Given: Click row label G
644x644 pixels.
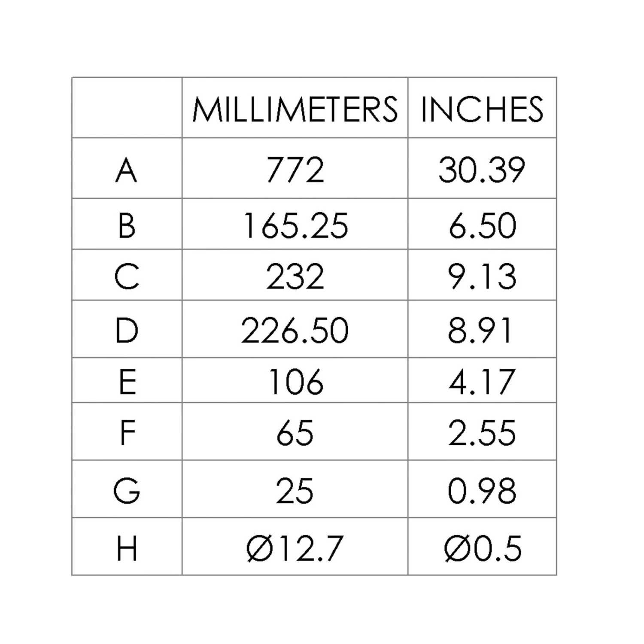Looking at the screenshot, I should [x=127, y=490].
